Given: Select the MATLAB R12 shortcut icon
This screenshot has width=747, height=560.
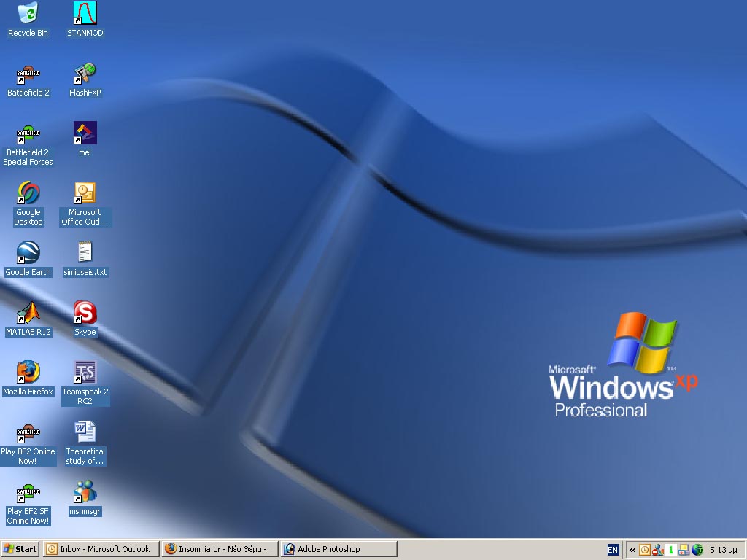Looking at the screenshot, I should click(28, 313).
